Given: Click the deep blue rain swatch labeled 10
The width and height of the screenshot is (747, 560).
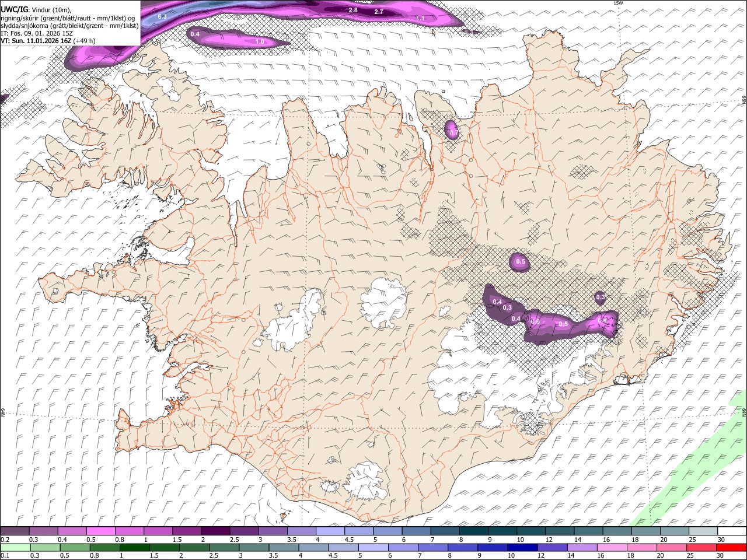Looking at the screenshot, I should click(x=522, y=547).
